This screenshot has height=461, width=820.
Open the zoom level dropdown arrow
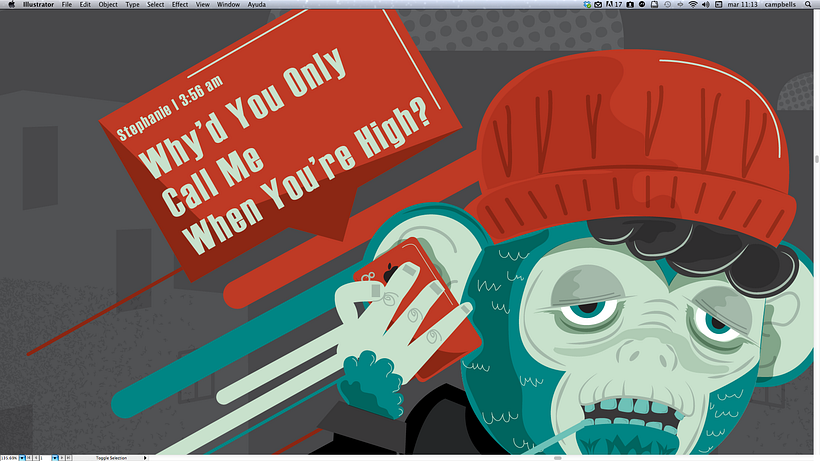tap(22, 458)
